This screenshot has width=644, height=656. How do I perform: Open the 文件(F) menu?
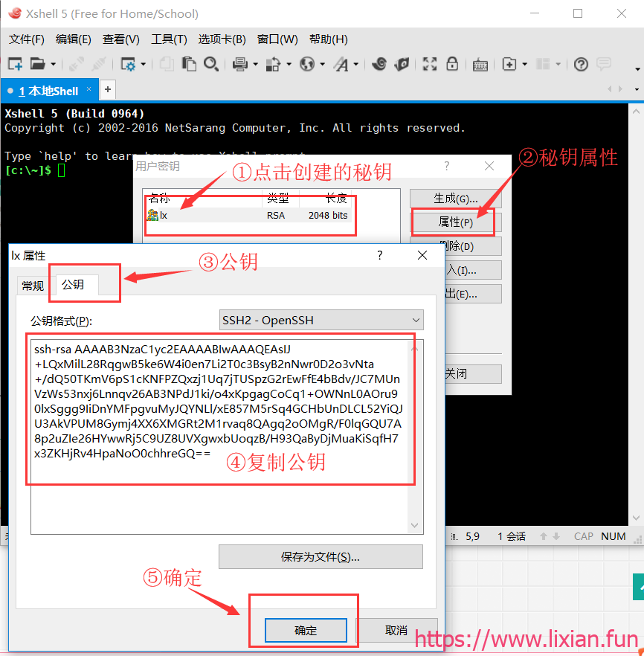coord(26,39)
